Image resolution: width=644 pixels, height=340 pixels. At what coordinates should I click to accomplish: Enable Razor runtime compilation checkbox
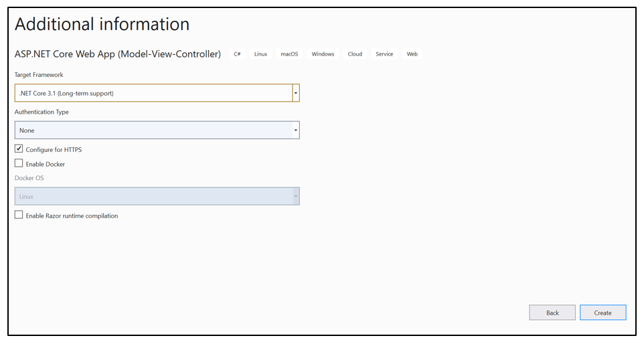[19, 216]
